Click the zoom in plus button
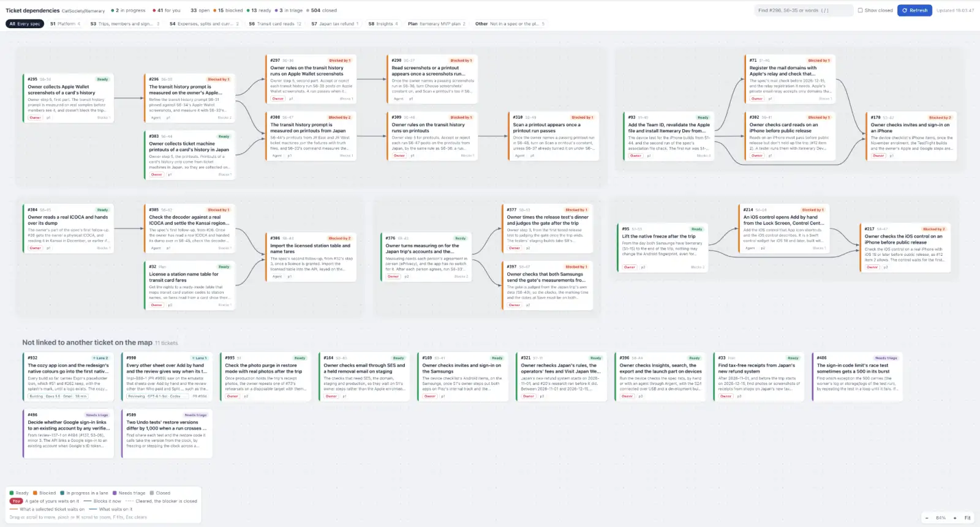 tap(954, 518)
